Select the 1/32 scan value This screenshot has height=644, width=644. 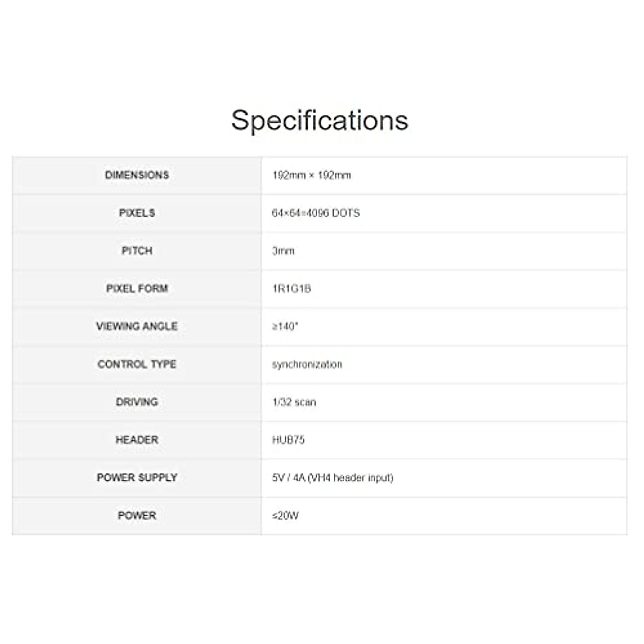click(x=294, y=402)
